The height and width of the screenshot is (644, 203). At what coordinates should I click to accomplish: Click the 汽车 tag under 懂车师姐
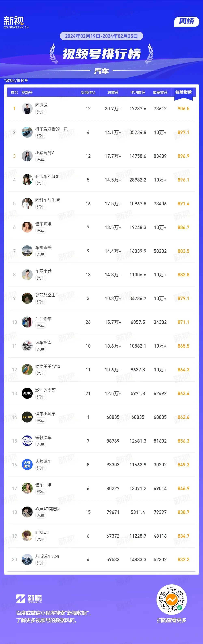(41, 230)
